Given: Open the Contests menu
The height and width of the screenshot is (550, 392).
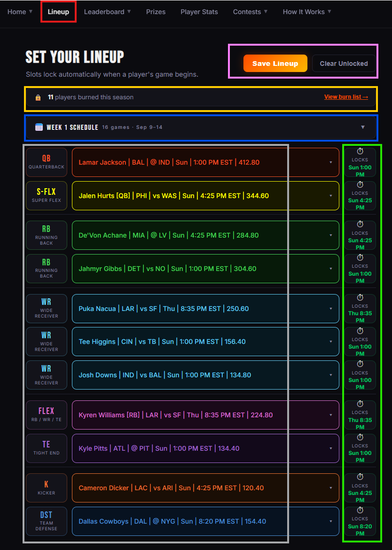Looking at the screenshot, I should click(251, 12).
